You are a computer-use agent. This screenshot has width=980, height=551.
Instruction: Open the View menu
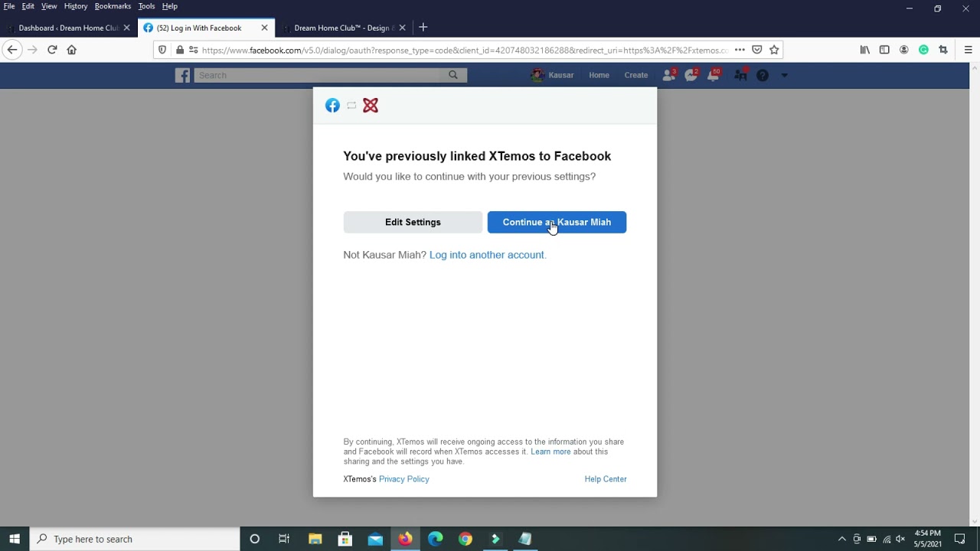[x=49, y=6]
